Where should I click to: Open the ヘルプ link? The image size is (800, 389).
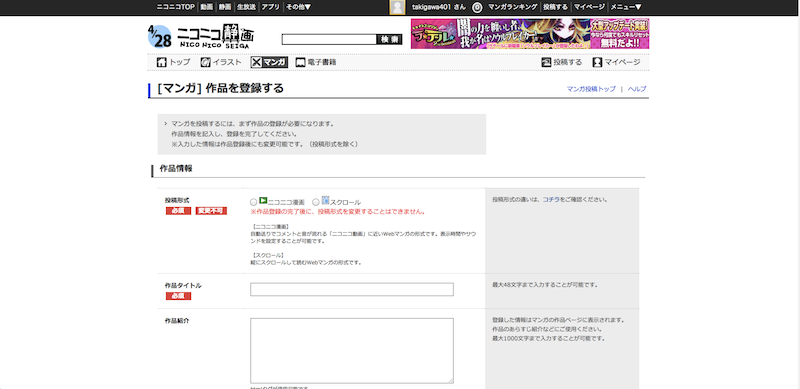(637, 89)
